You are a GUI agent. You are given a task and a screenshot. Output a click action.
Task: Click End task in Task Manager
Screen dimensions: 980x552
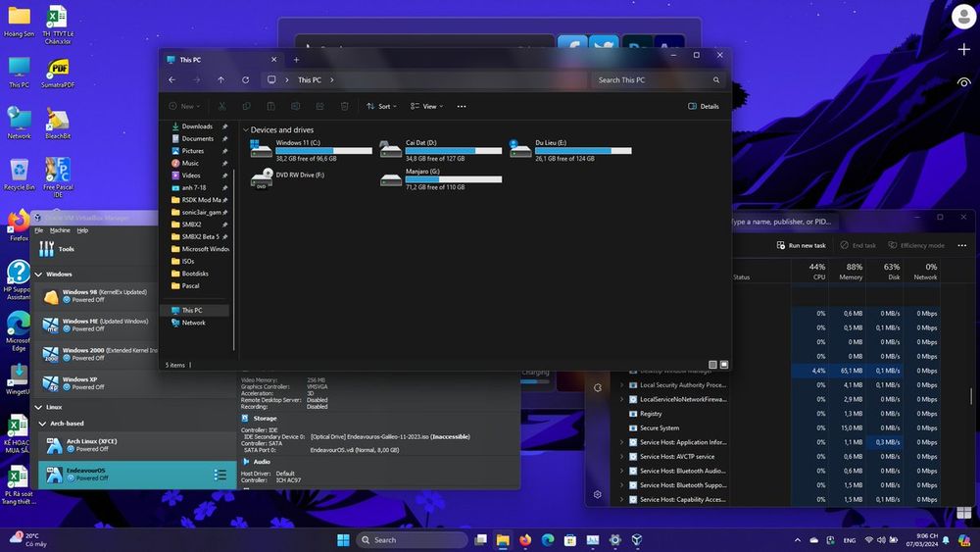coord(857,246)
